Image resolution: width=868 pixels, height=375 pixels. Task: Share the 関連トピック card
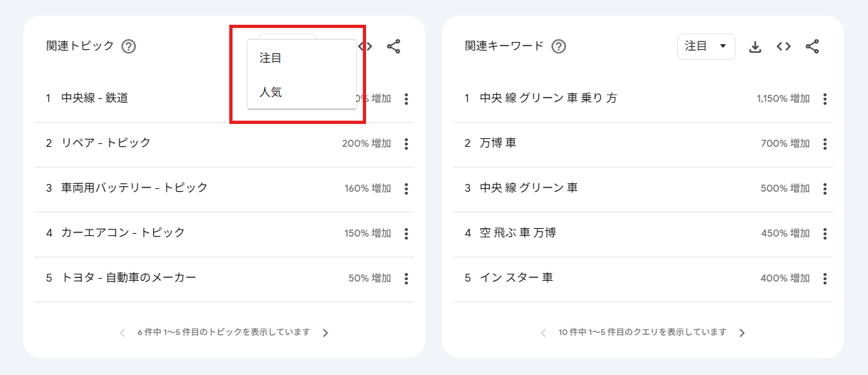[x=394, y=46]
